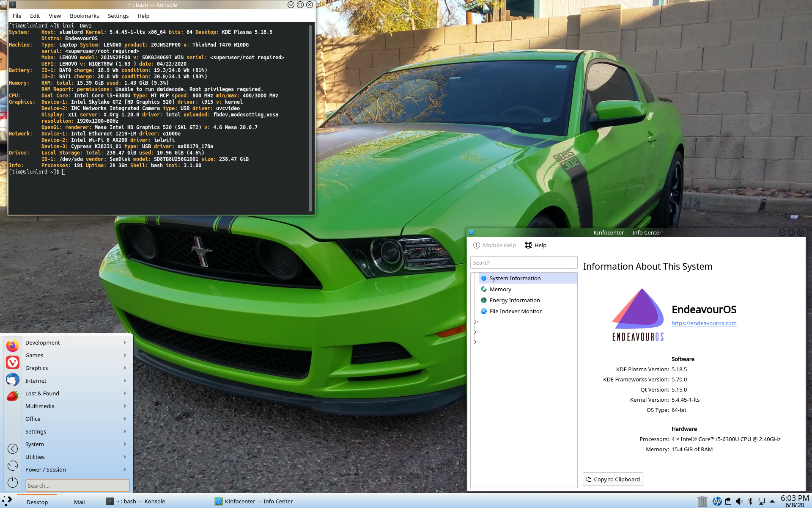This screenshot has height=508, width=812.
Task: Click the logout arrow icon in launcher
Action: click(x=13, y=449)
